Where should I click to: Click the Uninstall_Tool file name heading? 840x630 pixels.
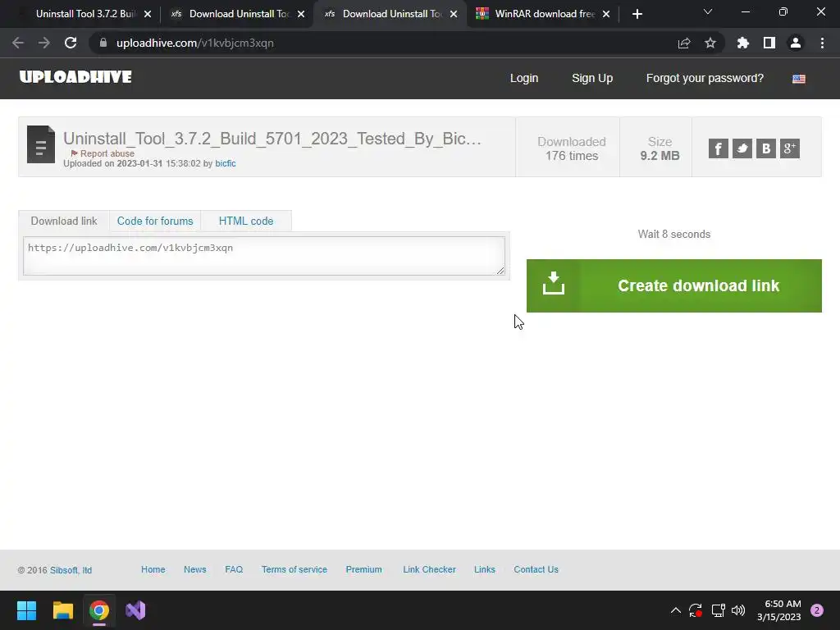(x=272, y=139)
